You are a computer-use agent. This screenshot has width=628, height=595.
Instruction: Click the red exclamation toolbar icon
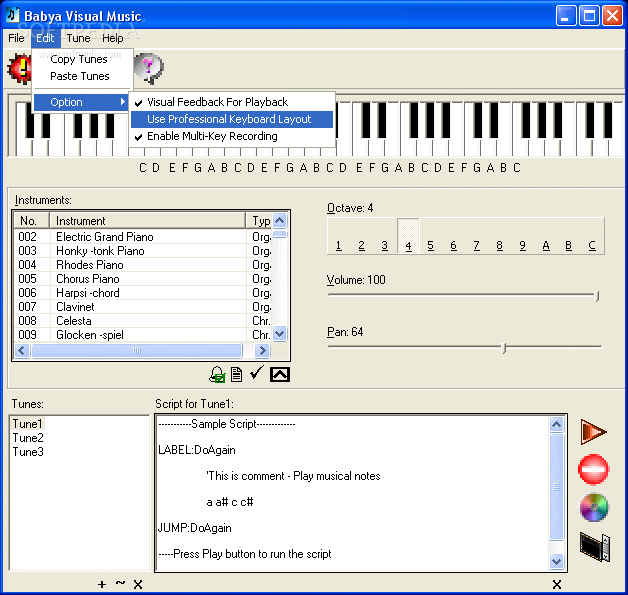click(x=19, y=69)
